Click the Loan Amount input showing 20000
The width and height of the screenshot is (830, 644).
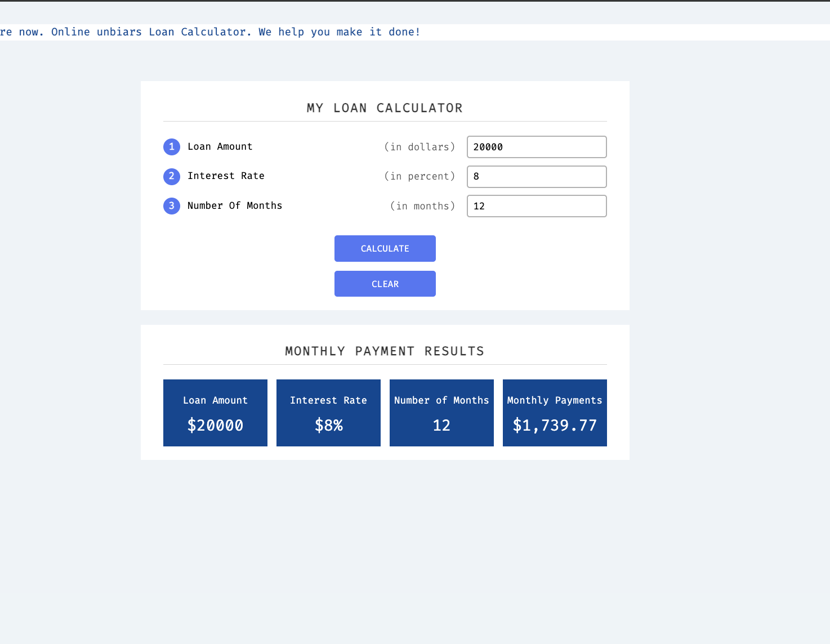[536, 147]
